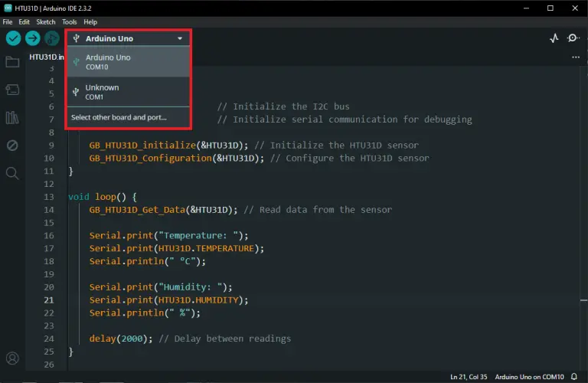Image resolution: width=588 pixels, height=383 pixels.
Task: Click line number 21 in the gutter
Action: tap(49, 300)
